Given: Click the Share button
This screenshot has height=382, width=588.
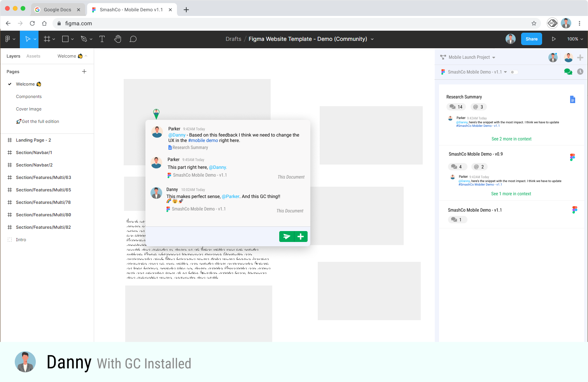Looking at the screenshot, I should pos(532,39).
